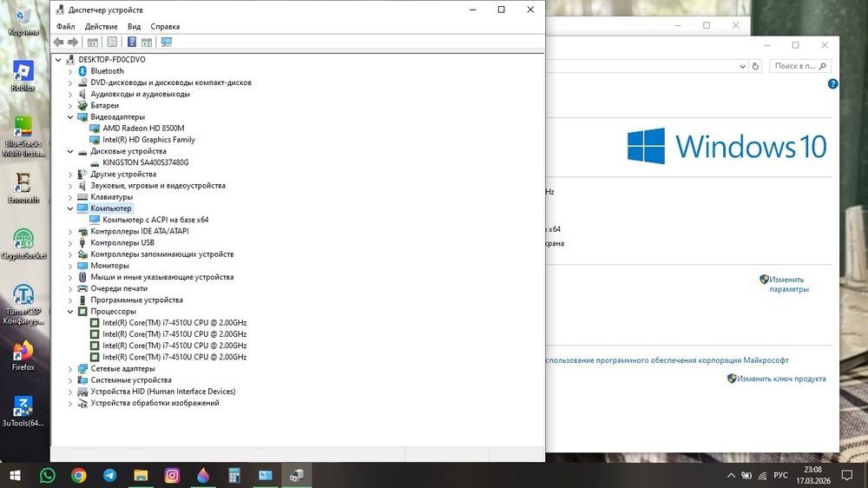
Task: Click the blue help icon in System window
Action: coord(832,84)
